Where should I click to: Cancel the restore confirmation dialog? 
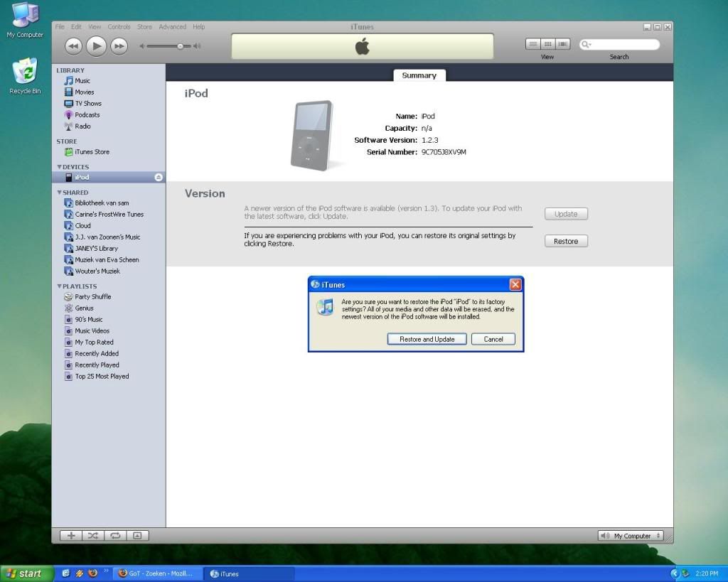point(493,339)
